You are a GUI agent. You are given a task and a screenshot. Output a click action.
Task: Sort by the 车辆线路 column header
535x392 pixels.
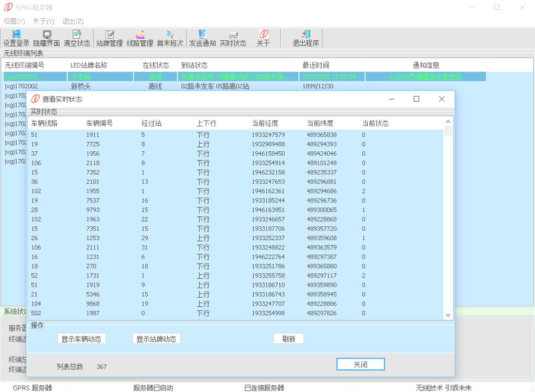44,124
